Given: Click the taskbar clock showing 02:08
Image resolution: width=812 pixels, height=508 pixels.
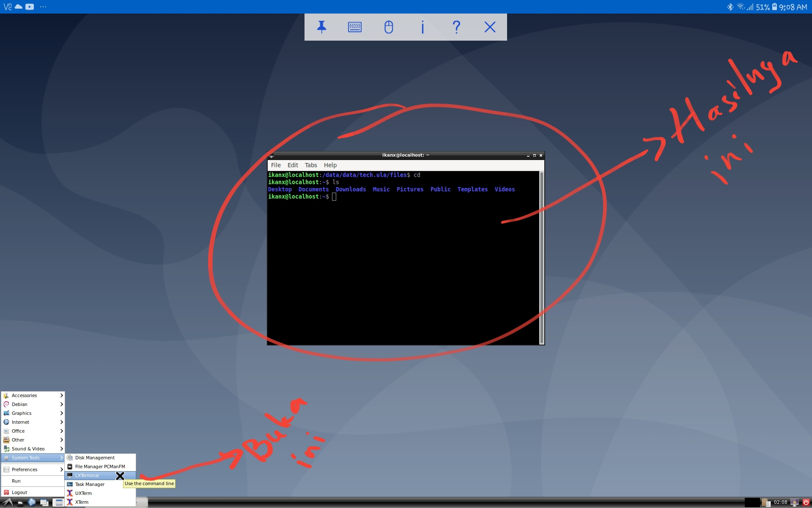Looking at the screenshot, I should tap(780, 502).
